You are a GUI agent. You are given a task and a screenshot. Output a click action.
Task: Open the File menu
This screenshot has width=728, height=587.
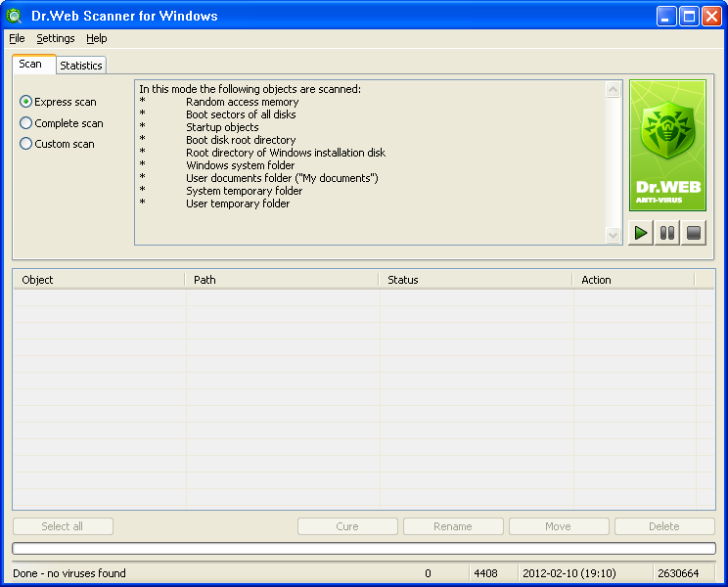(17, 38)
